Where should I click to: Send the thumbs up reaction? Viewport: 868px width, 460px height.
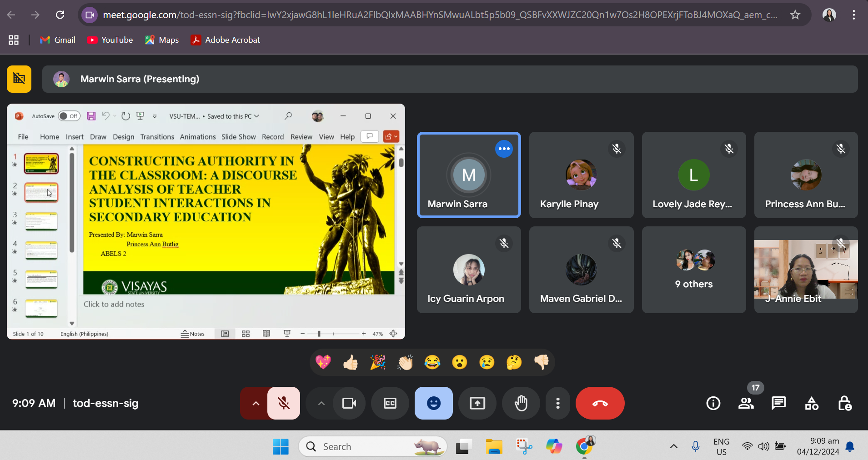(x=351, y=362)
